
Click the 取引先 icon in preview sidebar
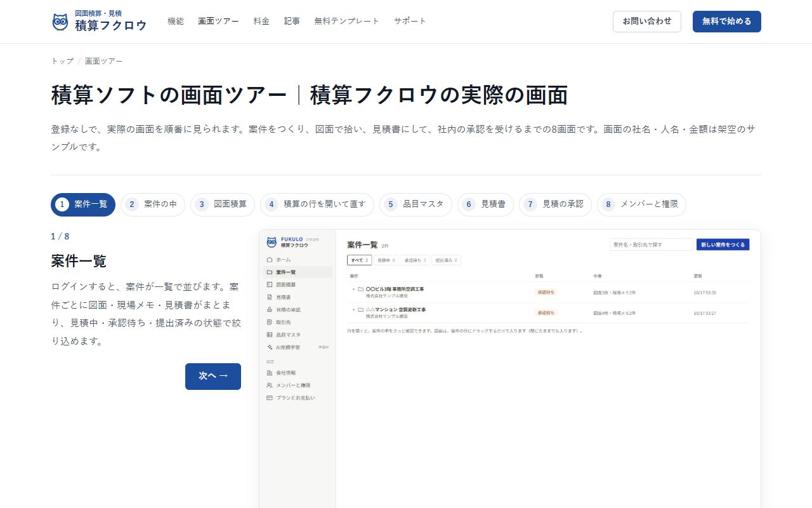270,322
